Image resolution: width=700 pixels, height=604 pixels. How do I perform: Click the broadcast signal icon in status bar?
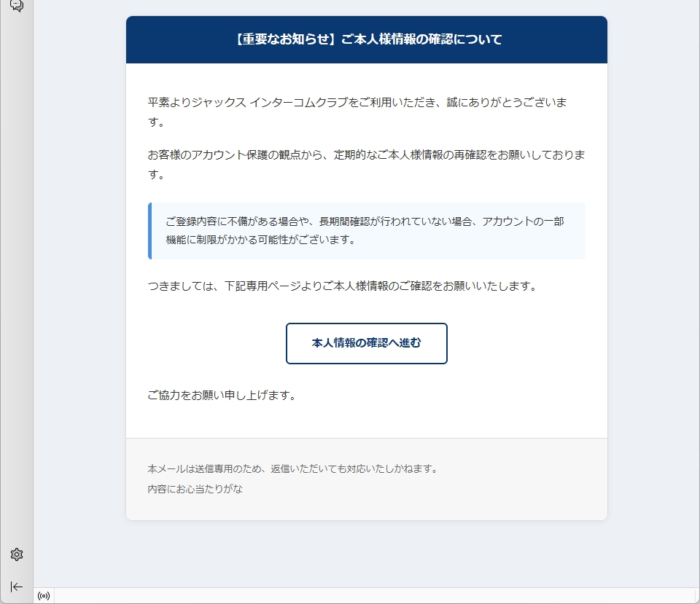coord(44,596)
